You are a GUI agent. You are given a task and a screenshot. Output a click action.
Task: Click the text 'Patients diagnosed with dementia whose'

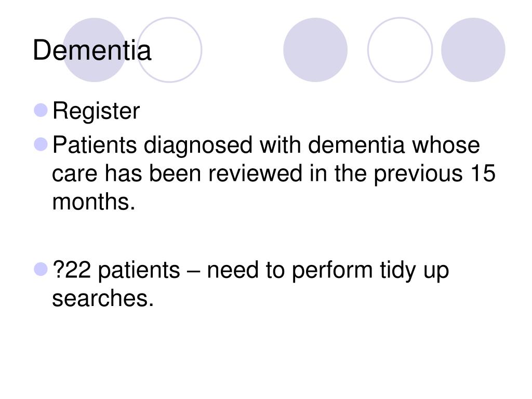[266, 145]
